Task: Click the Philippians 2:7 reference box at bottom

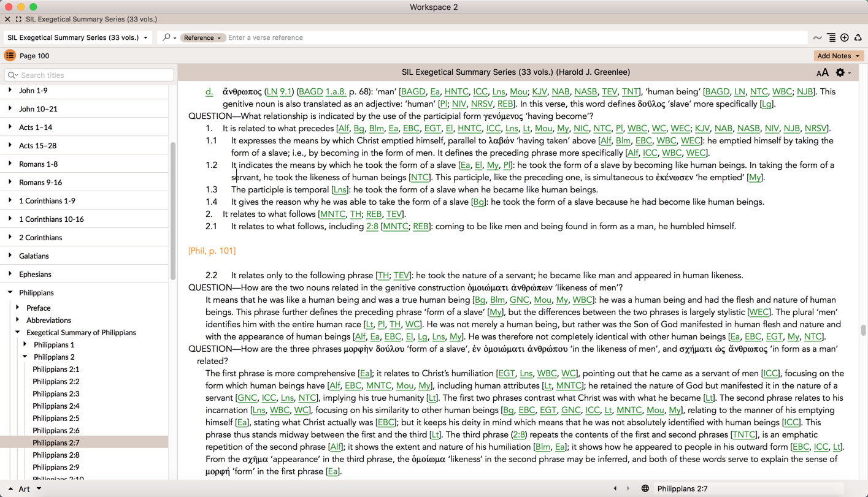Action: tap(748, 489)
